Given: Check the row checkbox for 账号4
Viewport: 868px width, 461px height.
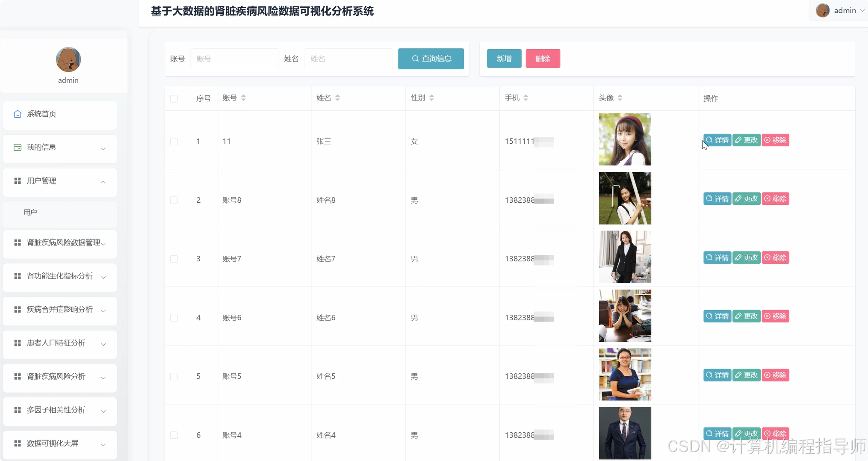Looking at the screenshot, I should (x=174, y=435).
